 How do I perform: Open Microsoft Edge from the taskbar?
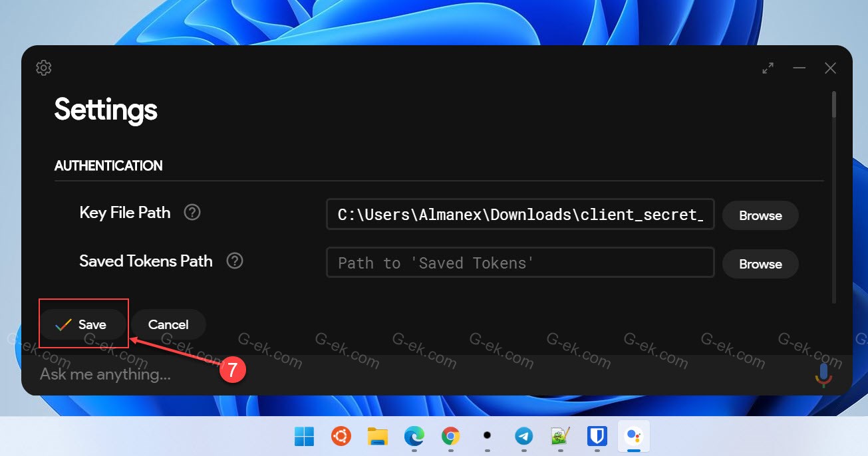[x=414, y=436]
